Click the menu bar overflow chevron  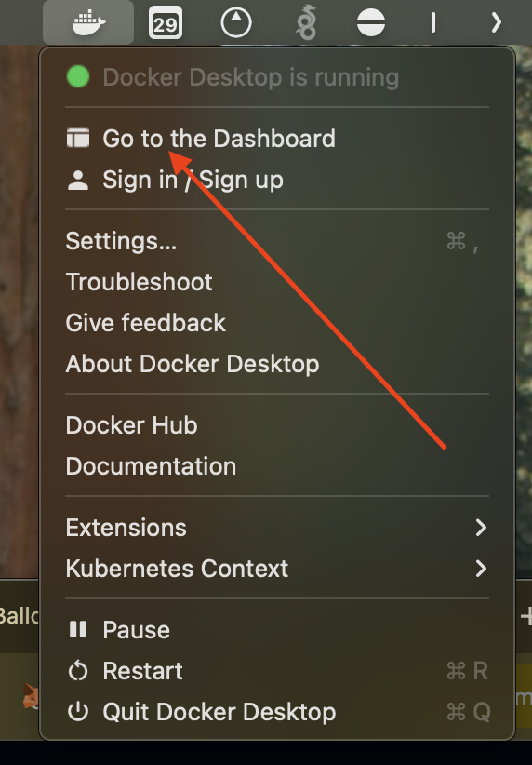496,22
